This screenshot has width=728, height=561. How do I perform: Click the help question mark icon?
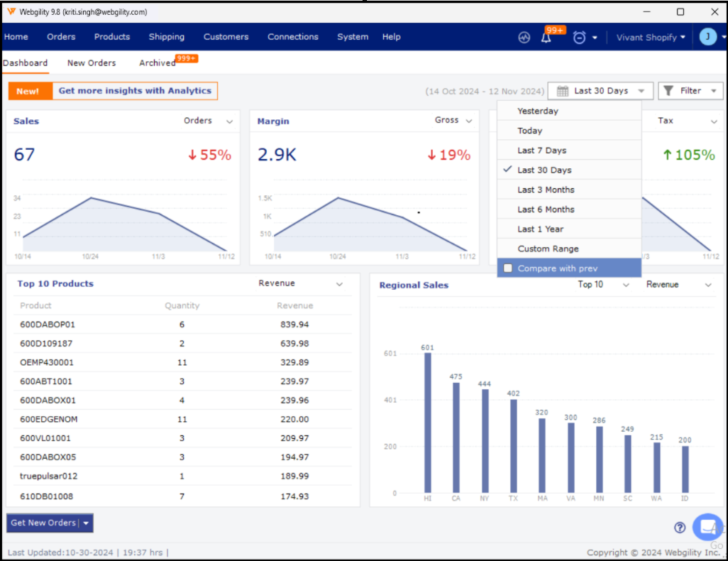(680, 528)
